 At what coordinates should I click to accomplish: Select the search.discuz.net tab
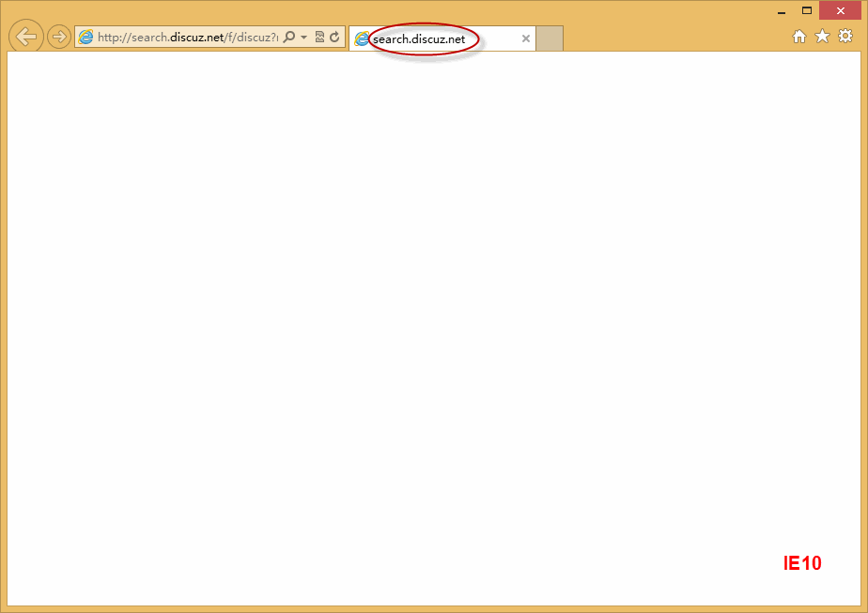pyautogui.click(x=442, y=38)
